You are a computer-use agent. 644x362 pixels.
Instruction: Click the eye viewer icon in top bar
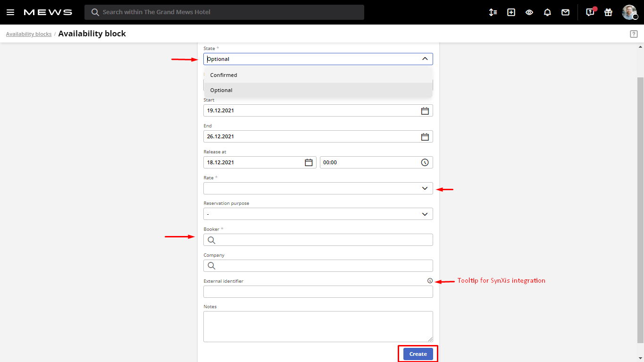pos(529,12)
